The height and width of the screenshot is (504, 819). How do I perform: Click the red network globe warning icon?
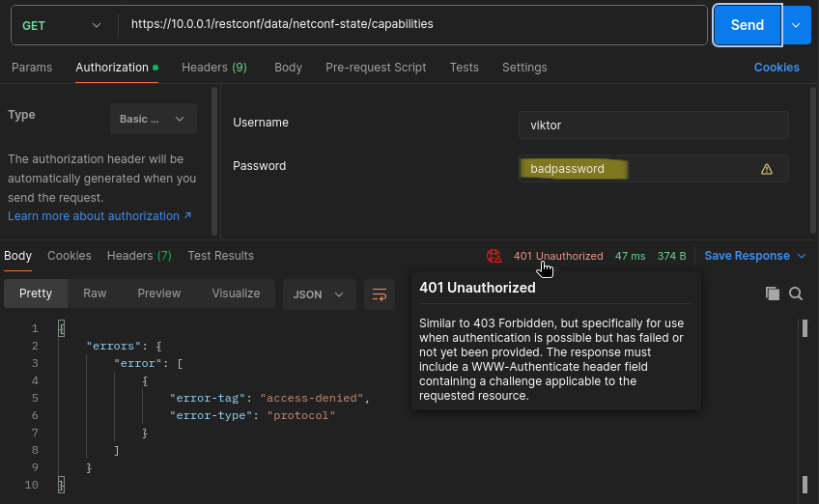click(x=494, y=256)
